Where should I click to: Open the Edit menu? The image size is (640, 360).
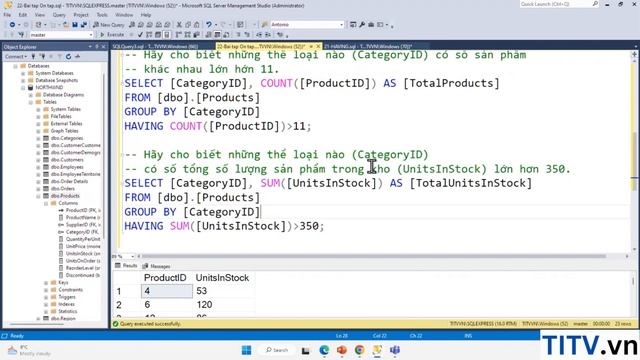[x=23, y=15]
